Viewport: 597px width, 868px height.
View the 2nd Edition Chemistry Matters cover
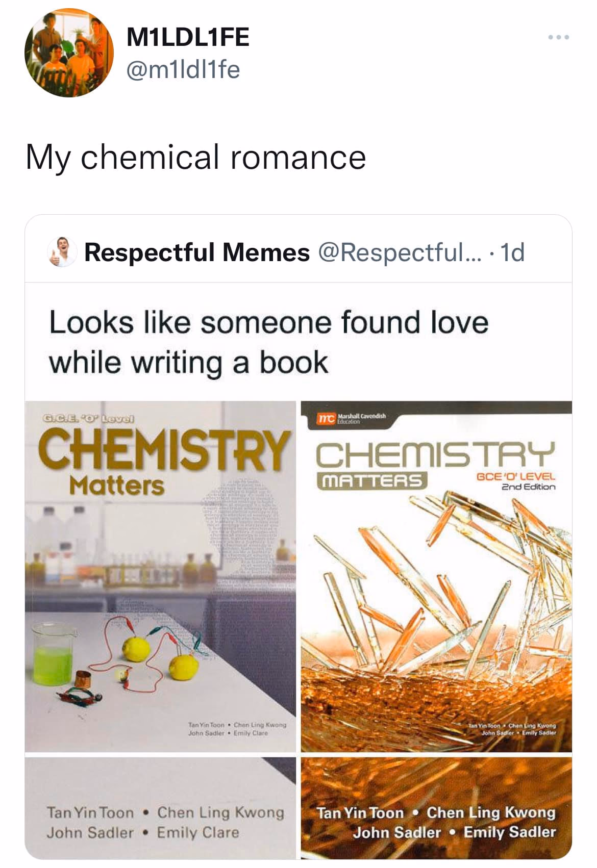[x=436, y=576]
